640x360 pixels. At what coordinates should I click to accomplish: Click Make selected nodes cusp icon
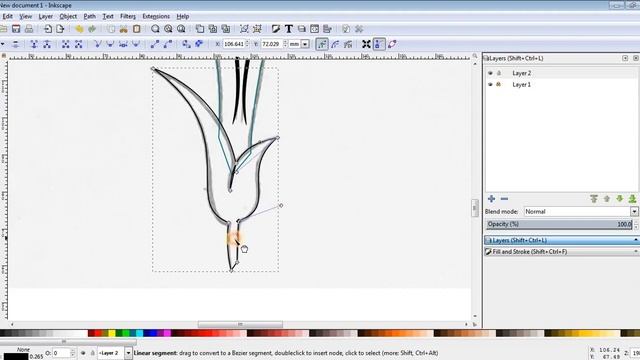[x=97, y=44]
